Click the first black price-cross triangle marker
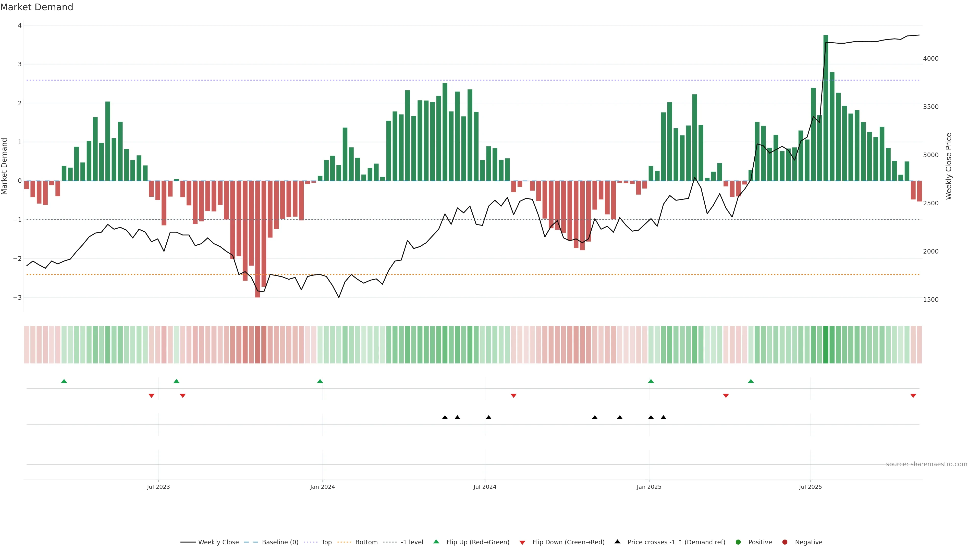 [x=445, y=418]
